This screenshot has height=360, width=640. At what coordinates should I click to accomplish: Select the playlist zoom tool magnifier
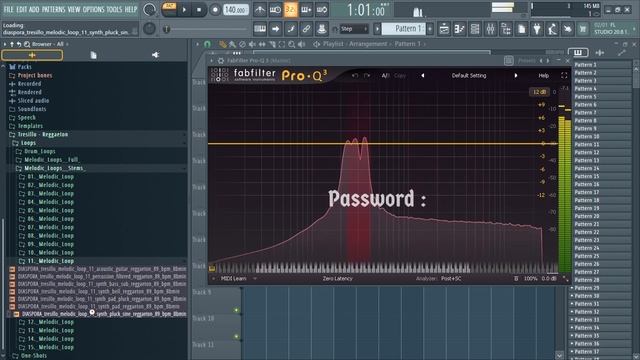tap(292, 44)
